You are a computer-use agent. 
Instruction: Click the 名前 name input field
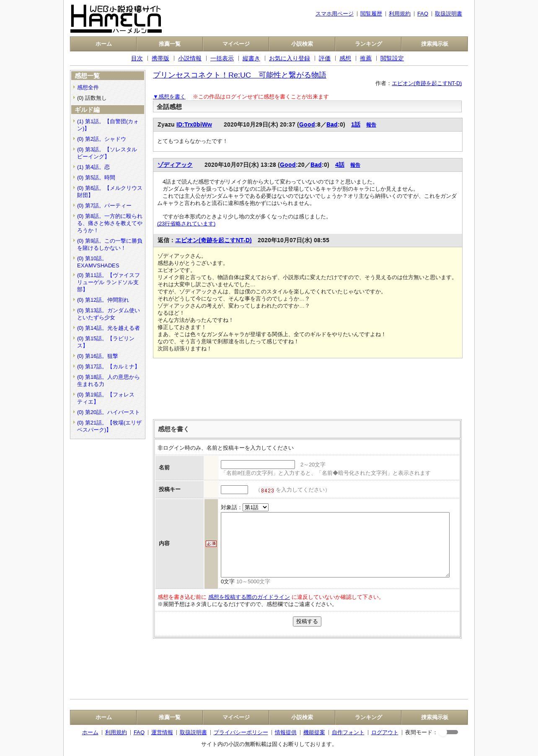coord(258,464)
